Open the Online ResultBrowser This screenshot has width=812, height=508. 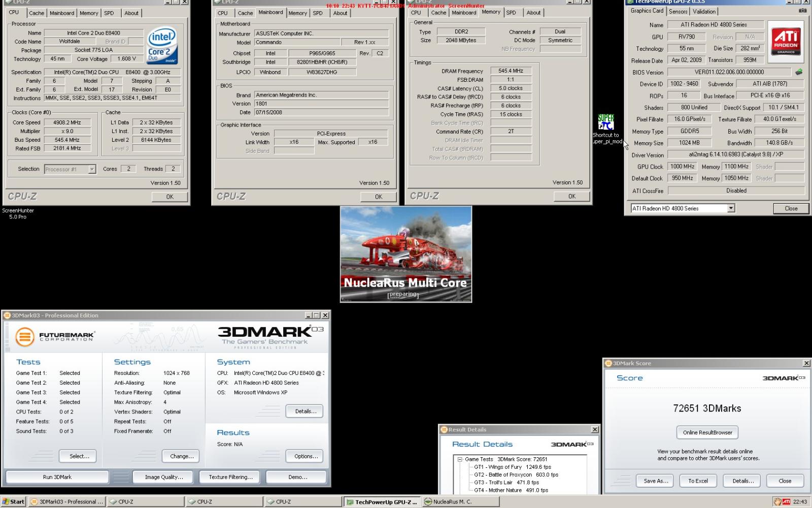[x=707, y=432]
